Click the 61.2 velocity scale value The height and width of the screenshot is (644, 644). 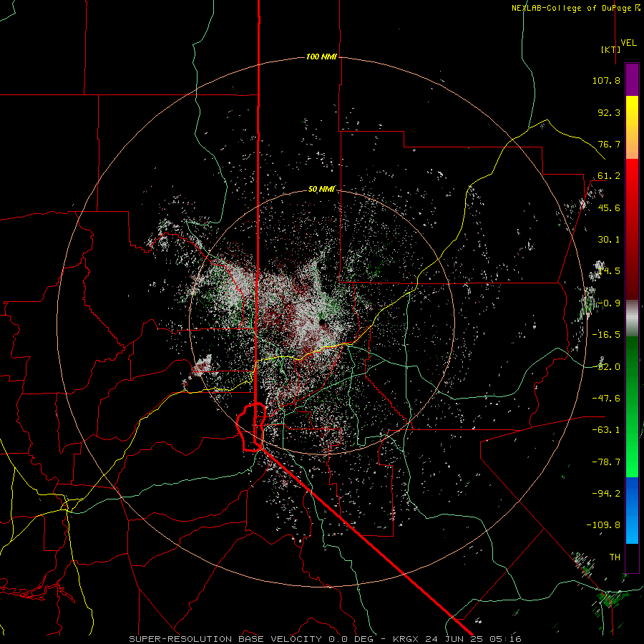[609, 176]
